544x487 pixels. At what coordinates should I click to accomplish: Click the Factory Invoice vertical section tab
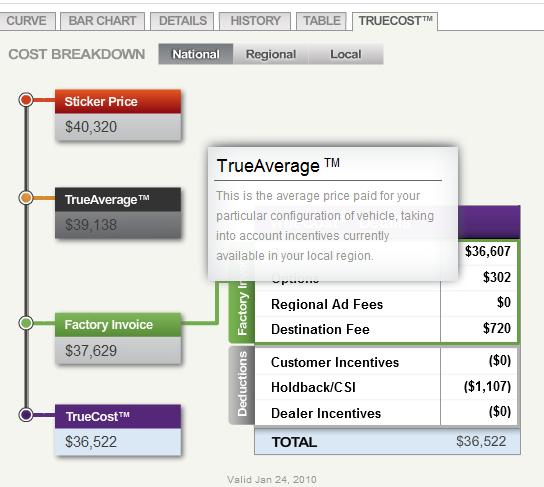pyautogui.click(x=242, y=311)
